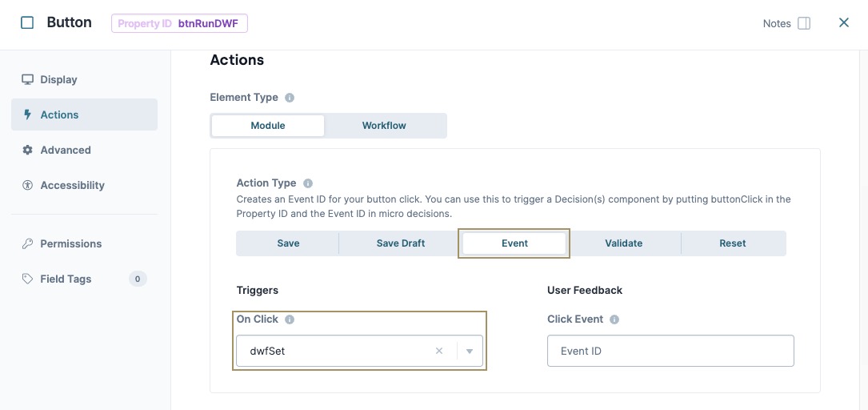
Task: Show info tooltip for Click Event
Action: [x=614, y=320]
